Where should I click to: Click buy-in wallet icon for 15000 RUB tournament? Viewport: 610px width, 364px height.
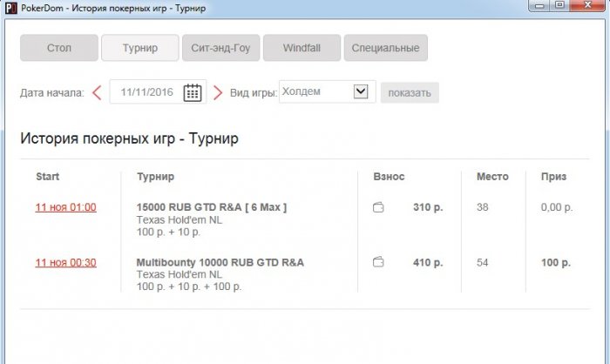point(378,208)
